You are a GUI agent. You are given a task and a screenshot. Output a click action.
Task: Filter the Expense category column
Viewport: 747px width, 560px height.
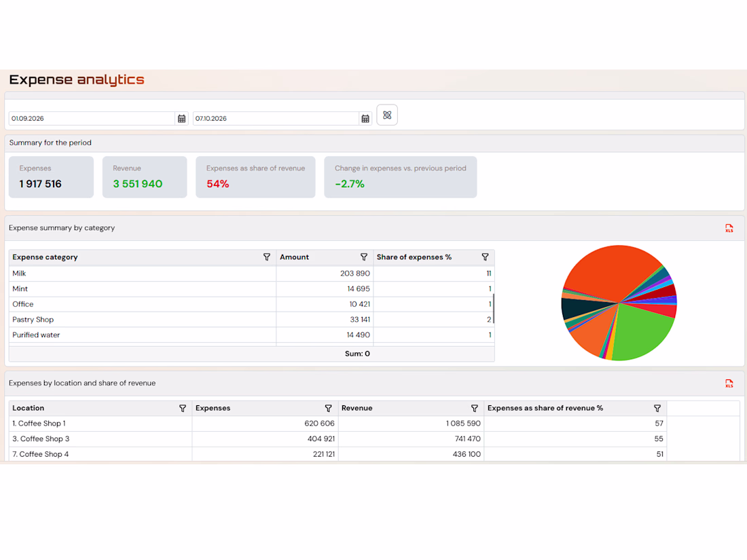[x=267, y=257]
